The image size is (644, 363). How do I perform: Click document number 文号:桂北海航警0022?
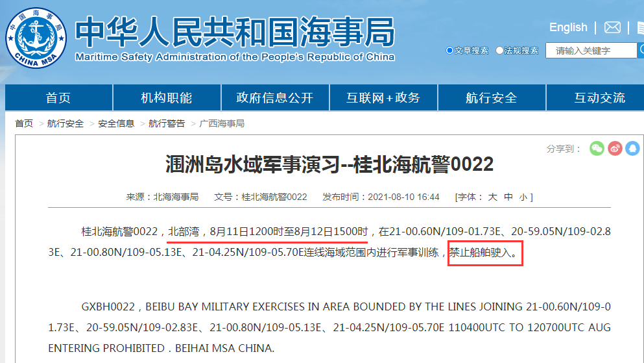pos(261,197)
